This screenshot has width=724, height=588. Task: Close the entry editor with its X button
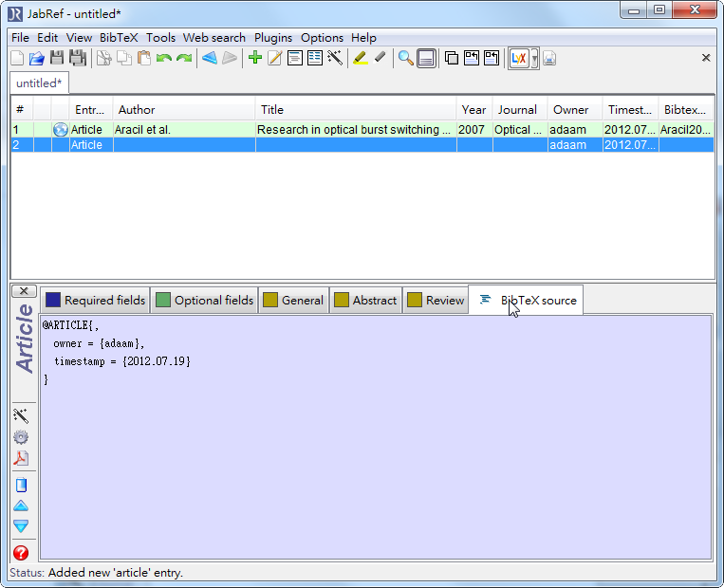pyautogui.click(x=24, y=291)
